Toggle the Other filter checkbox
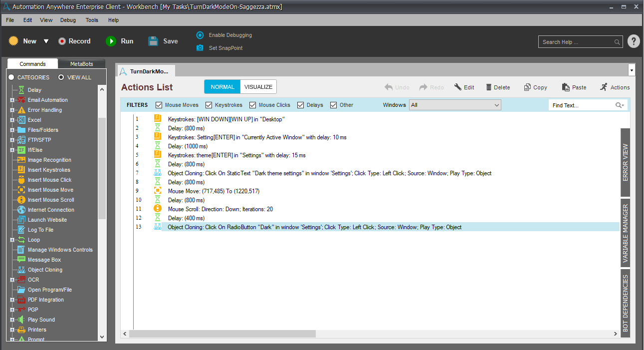Image resolution: width=644 pixels, height=350 pixels. tap(333, 105)
